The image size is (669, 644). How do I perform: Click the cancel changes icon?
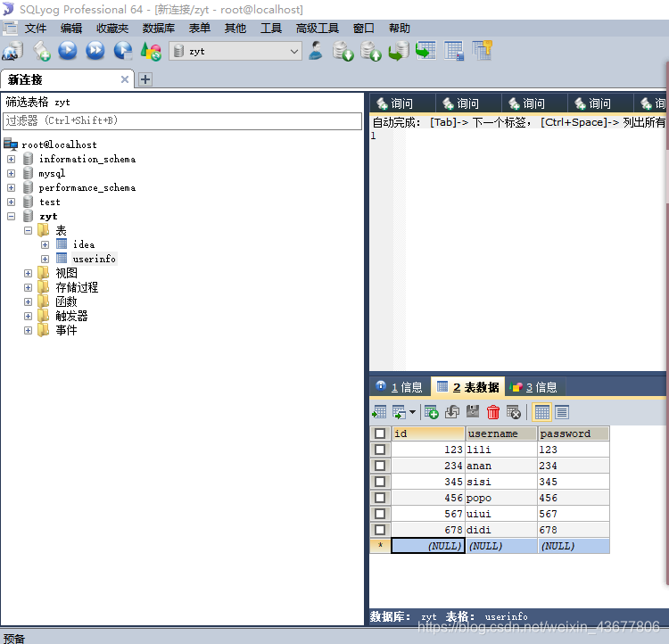(513, 412)
